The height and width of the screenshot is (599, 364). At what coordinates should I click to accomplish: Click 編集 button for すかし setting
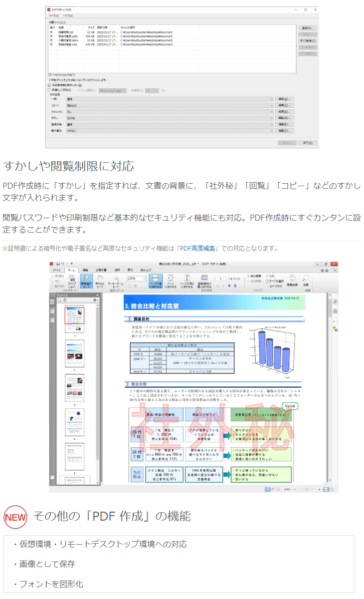click(285, 118)
